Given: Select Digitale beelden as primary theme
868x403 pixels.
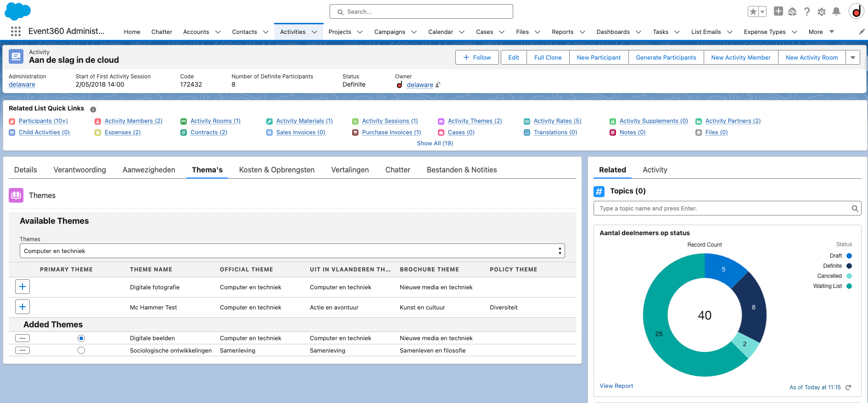Looking at the screenshot, I should pos(81,338).
